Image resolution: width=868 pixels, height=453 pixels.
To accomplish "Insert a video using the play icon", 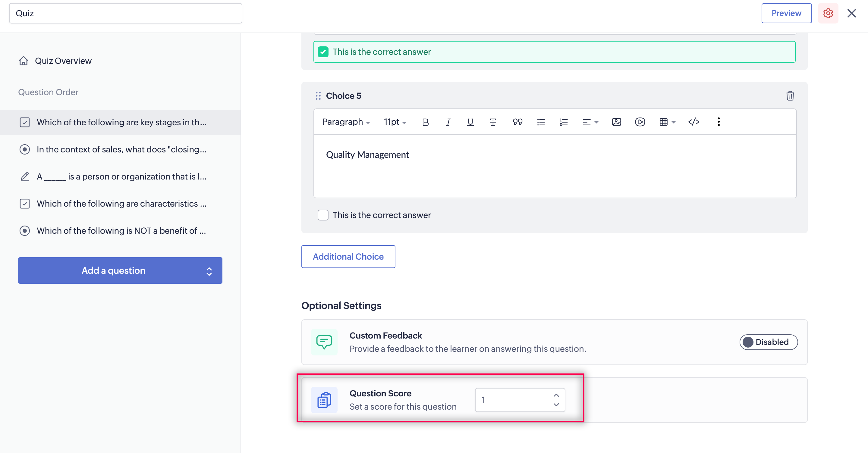I will coord(640,122).
